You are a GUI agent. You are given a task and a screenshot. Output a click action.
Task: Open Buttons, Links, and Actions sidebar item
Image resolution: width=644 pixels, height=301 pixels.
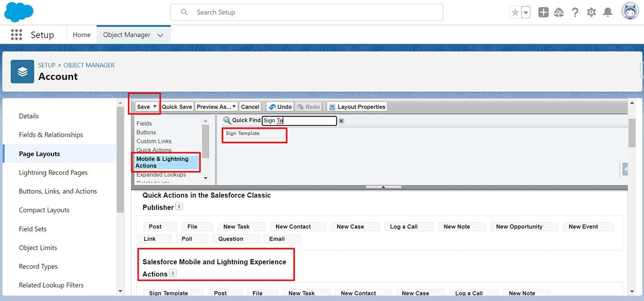coord(58,191)
